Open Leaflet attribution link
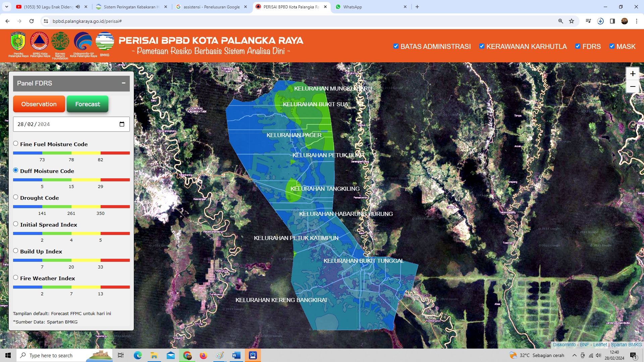This screenshot has height=362, width=644. point(600,345)
